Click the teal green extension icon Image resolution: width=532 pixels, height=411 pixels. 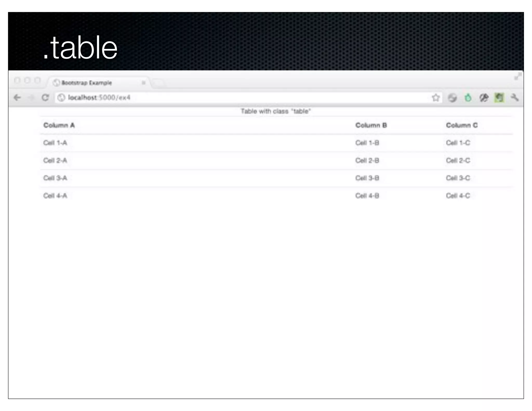click(x=468, y=98)
